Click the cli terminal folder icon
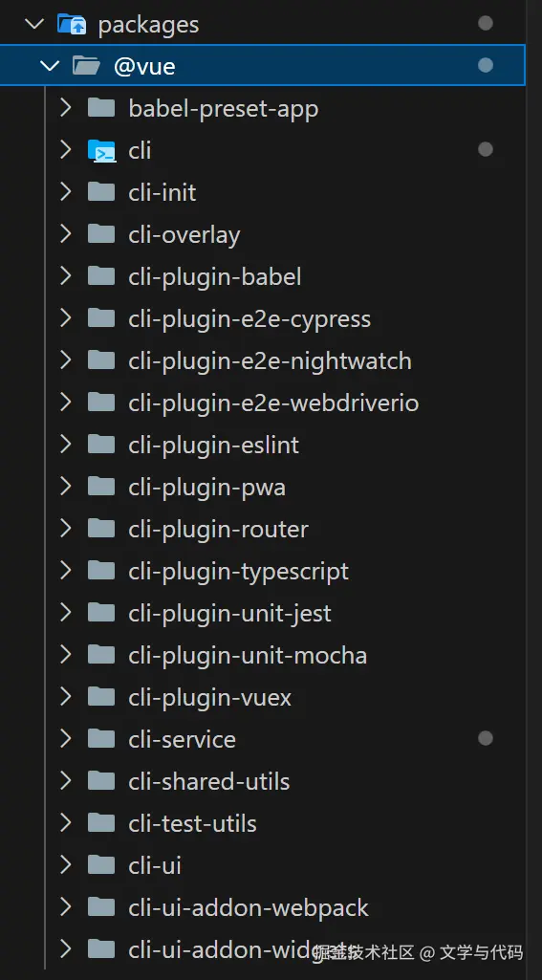The width and height of the screenshot is (542, 980). click(101, 151)
